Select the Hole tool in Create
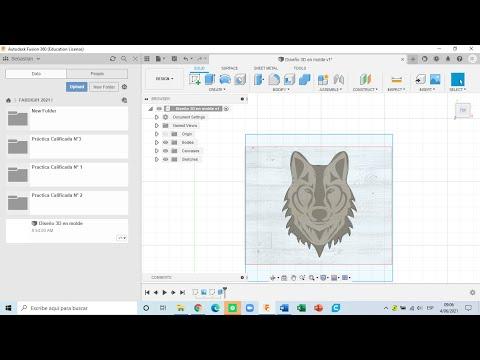The height and width of the screenshot is (360, 480). (x=240, y=79)
